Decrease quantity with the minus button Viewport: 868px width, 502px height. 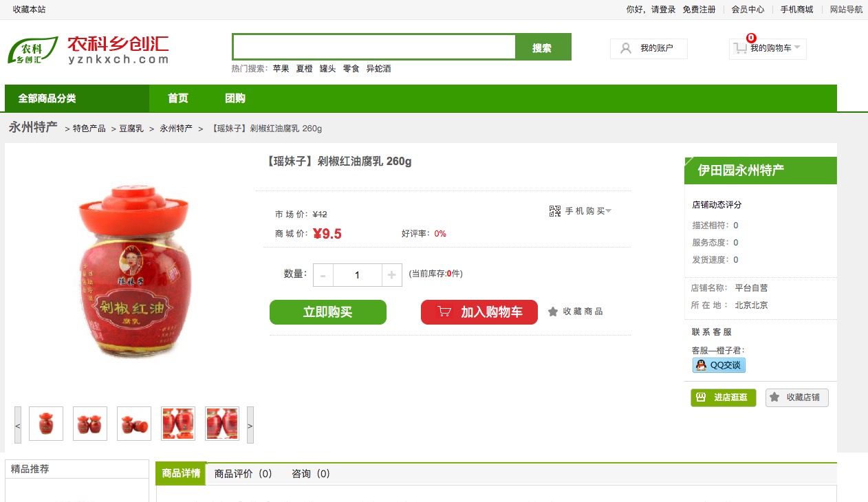(x=323, y=275)
